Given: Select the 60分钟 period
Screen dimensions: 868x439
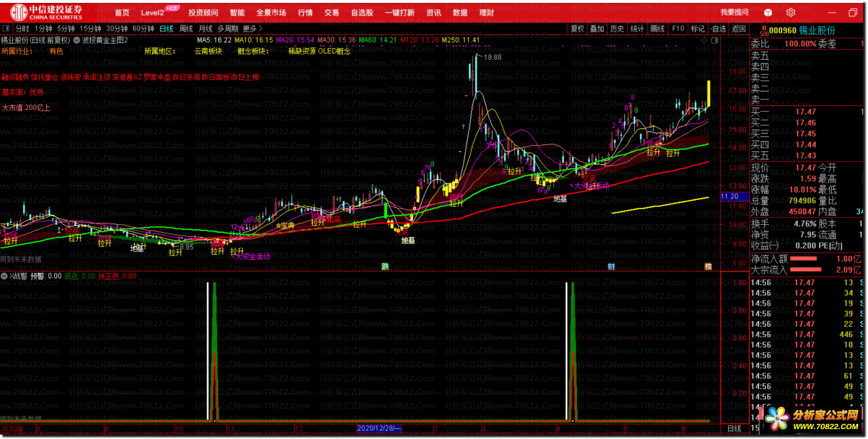Looking at the screenshot, I should click(x=143, y=28).
